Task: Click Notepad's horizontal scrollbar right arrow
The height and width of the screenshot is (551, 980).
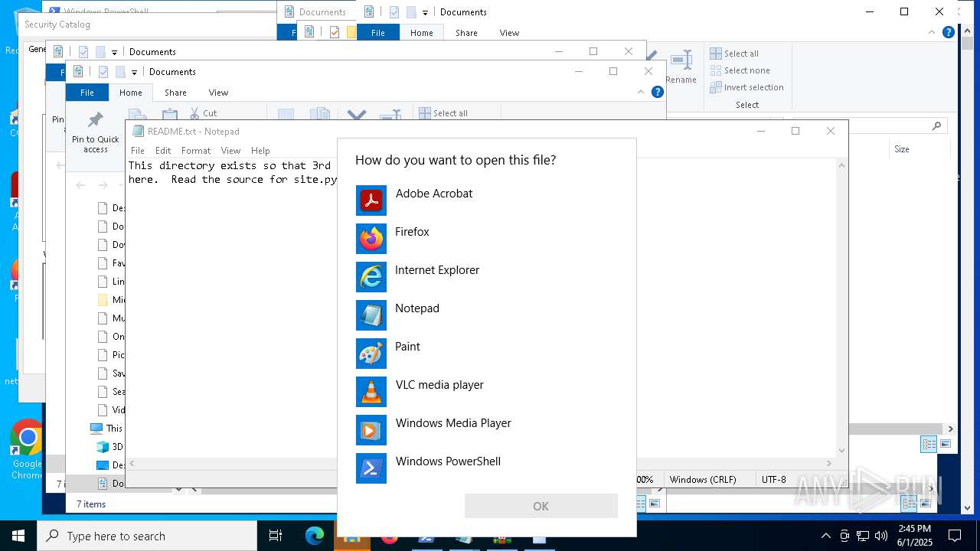Action: [x=829, y=463]
